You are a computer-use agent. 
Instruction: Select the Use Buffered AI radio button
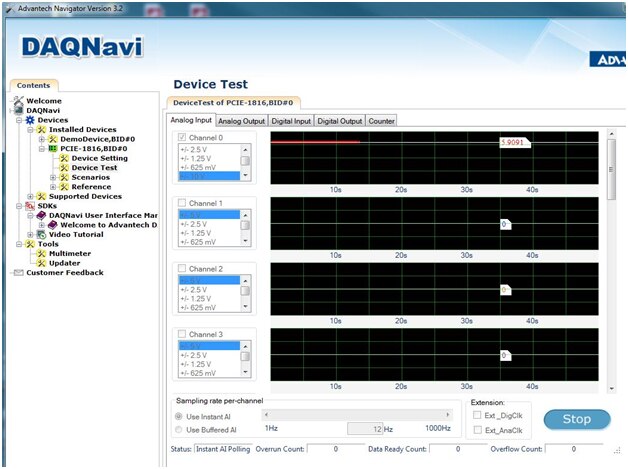pos(179,430)
